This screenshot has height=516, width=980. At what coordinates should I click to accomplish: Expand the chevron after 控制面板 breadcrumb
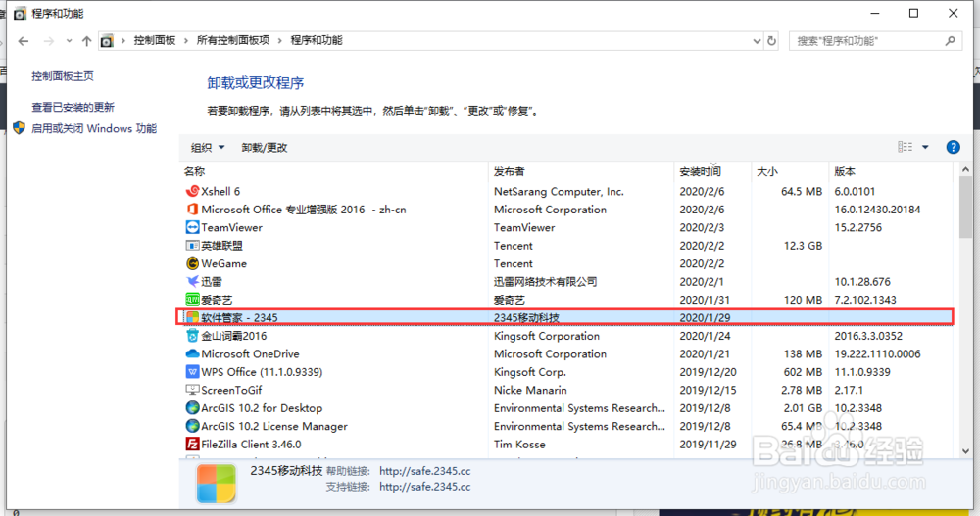click(x=186, y=40)
